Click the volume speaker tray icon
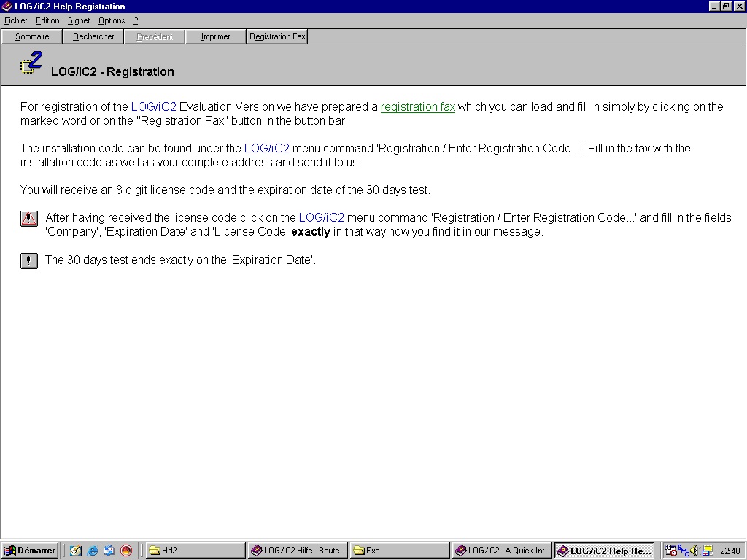Viewport: 747px width, 560px height. (694, 551)
